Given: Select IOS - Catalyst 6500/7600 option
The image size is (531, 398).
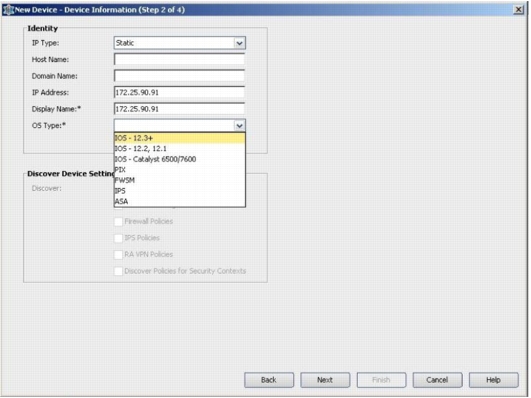Looking at the screenshot, I should coord(179,159).
